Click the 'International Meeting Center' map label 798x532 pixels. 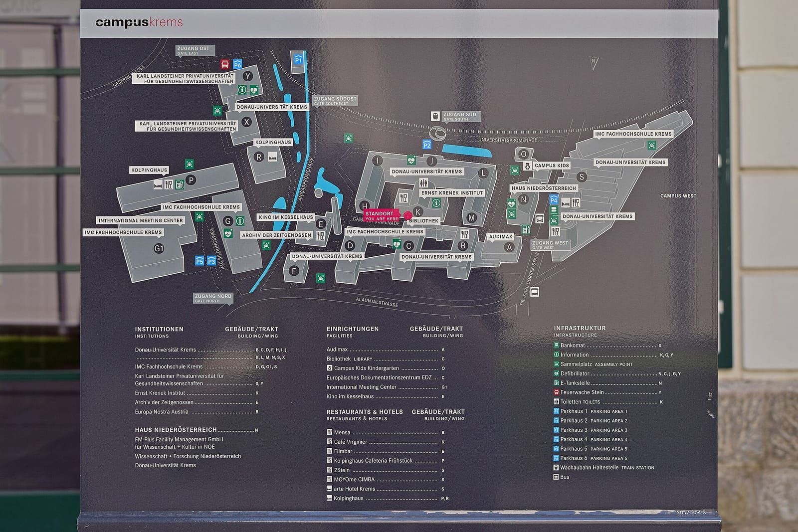141,220
